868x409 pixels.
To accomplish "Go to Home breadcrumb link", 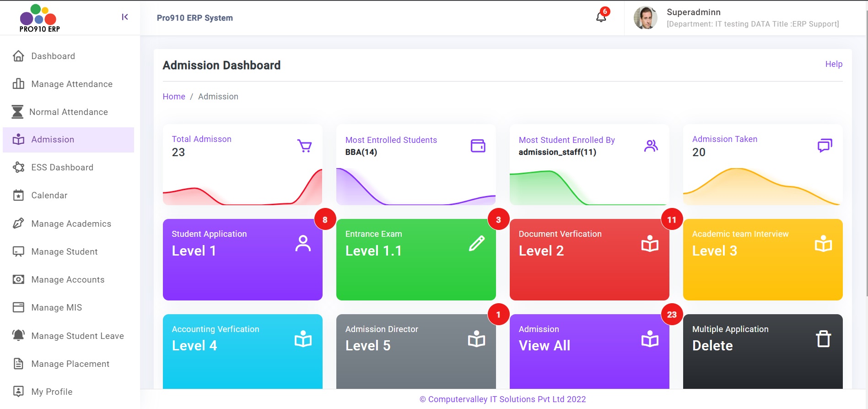I will [x=174, y=97].
